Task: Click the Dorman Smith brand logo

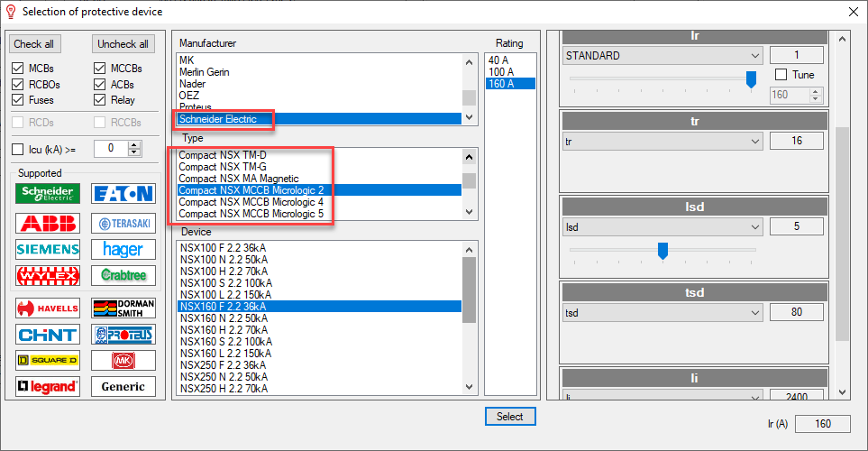Action: pos(123,308)
